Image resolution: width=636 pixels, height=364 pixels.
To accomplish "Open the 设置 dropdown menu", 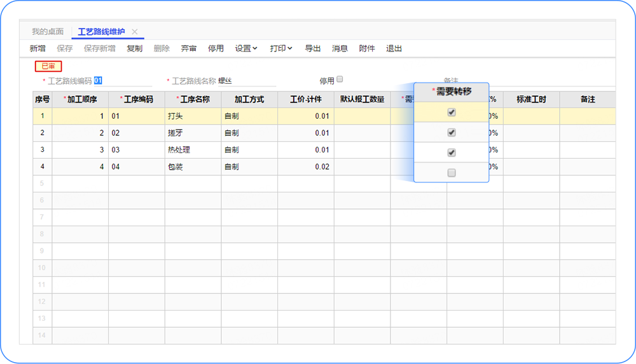I will point(245,49).
